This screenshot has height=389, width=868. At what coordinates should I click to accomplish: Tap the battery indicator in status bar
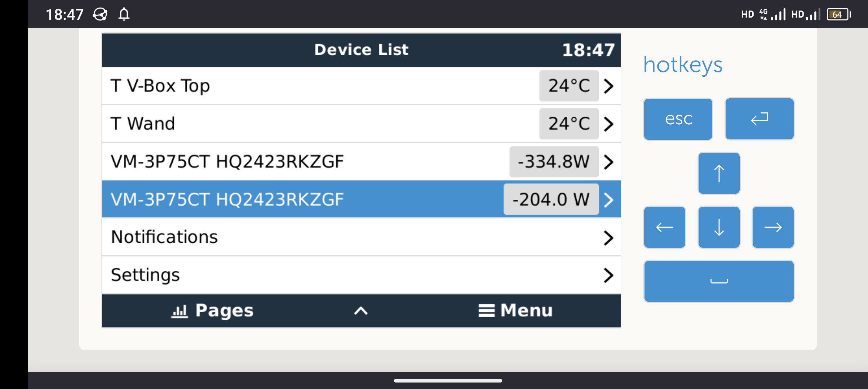[839, 14]
